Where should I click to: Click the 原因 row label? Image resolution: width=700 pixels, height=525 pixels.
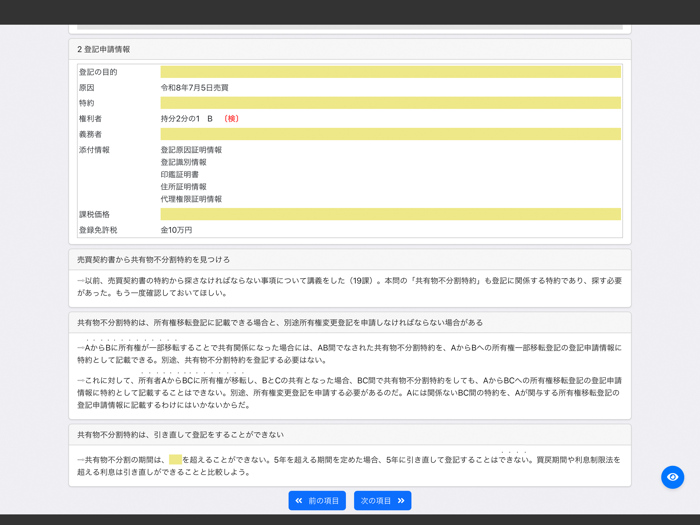(87, 88)
